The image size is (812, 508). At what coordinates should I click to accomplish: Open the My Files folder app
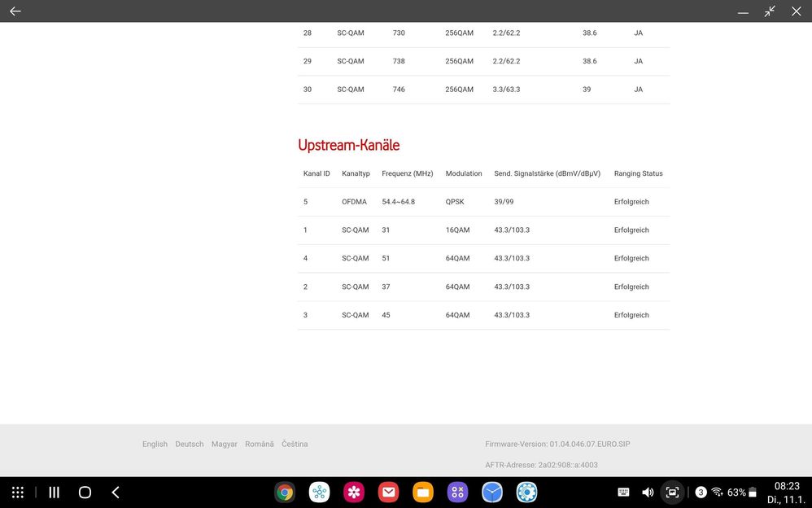(422, 492)
